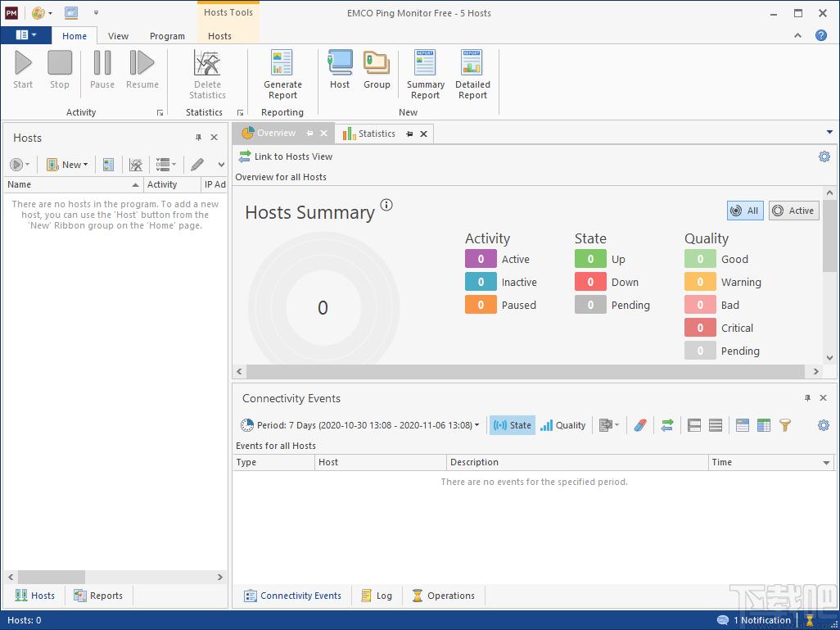This screenshot has width=840, height=630.
Task: Click the Start monitoring icon in ribbon
Action: point(23,63)
